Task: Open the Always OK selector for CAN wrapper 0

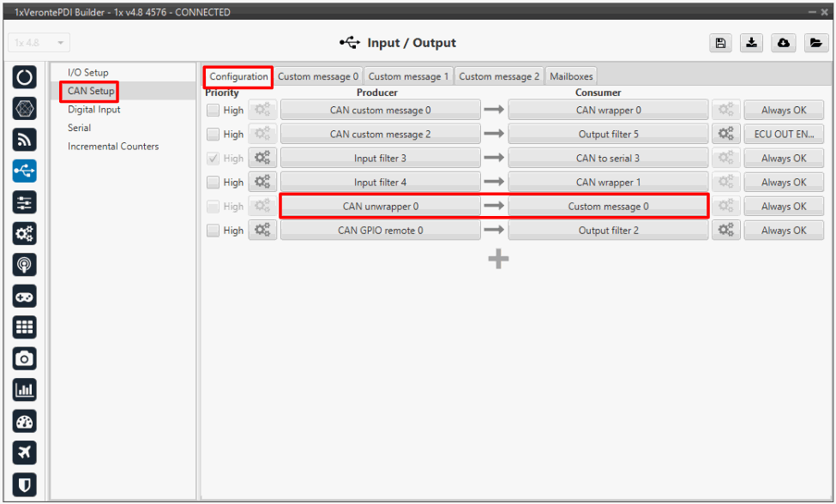Action: coord(784,111)
